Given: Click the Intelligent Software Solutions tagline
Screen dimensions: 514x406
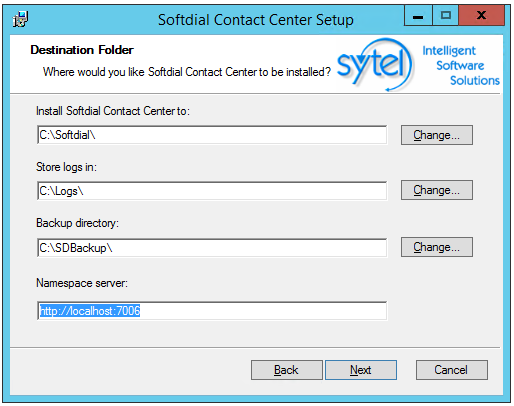Looking at the screenshot, I should click(x=461, y=66).
